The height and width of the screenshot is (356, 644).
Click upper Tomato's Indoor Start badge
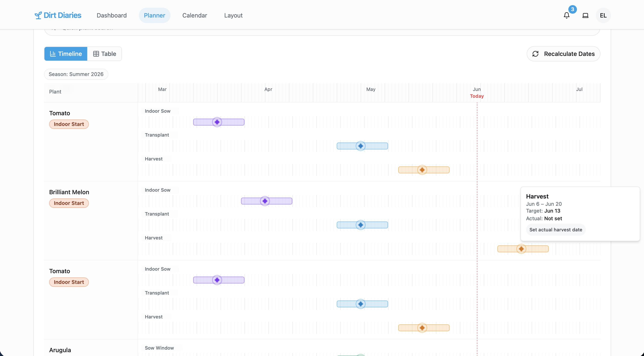click(x=69, y=124)
